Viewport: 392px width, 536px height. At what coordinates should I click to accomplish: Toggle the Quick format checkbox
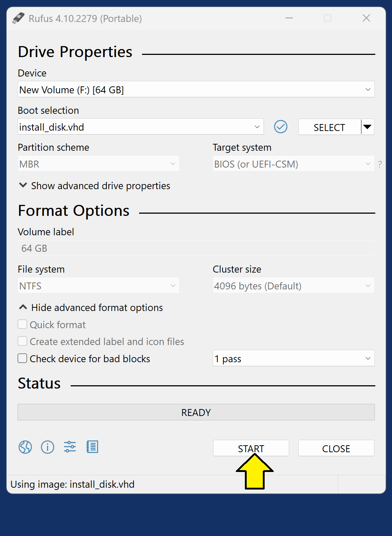[x=23, y=325]
